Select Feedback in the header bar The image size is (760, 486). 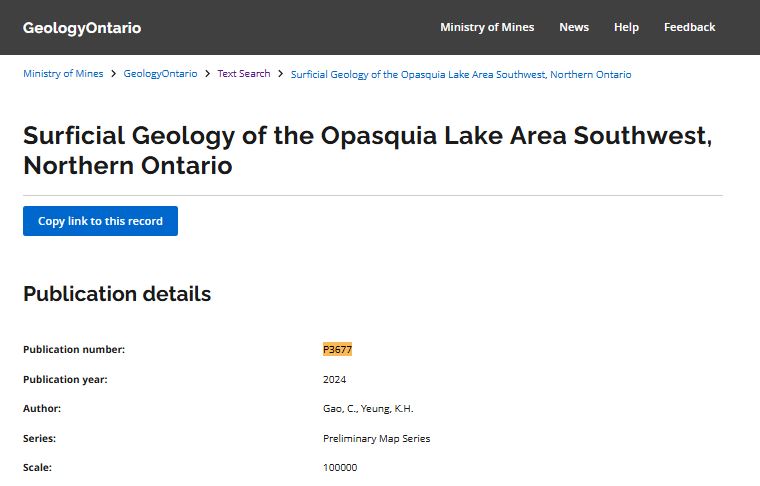click(x=689, y=27)
